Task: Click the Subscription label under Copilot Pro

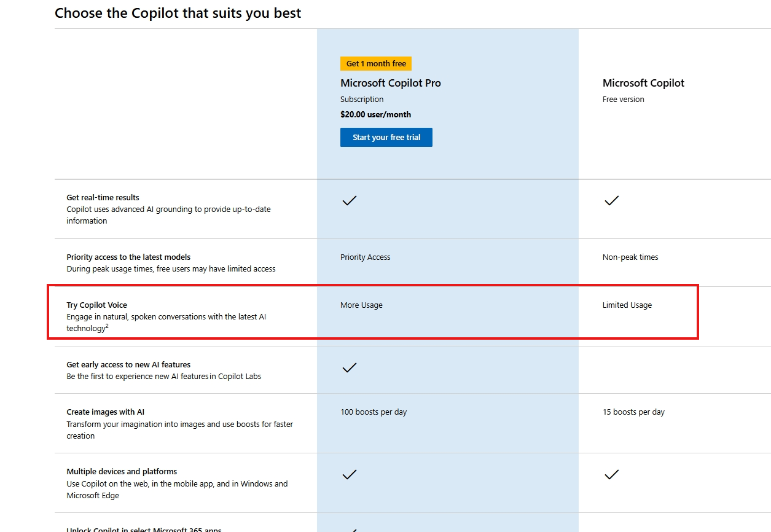Action: coord(362,99)
